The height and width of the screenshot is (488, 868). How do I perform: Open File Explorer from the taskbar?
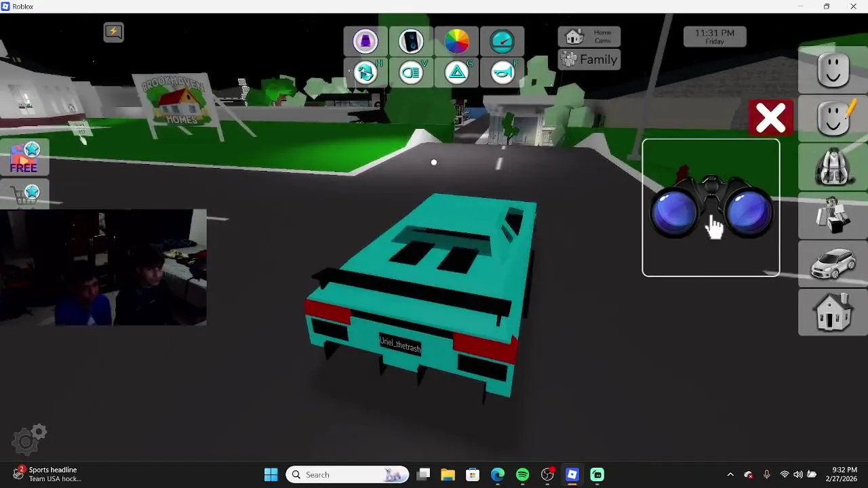[448, 474]
